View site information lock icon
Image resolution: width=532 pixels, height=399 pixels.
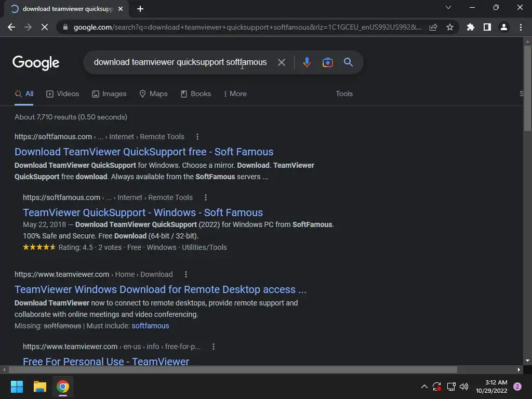tap(65, 27)
